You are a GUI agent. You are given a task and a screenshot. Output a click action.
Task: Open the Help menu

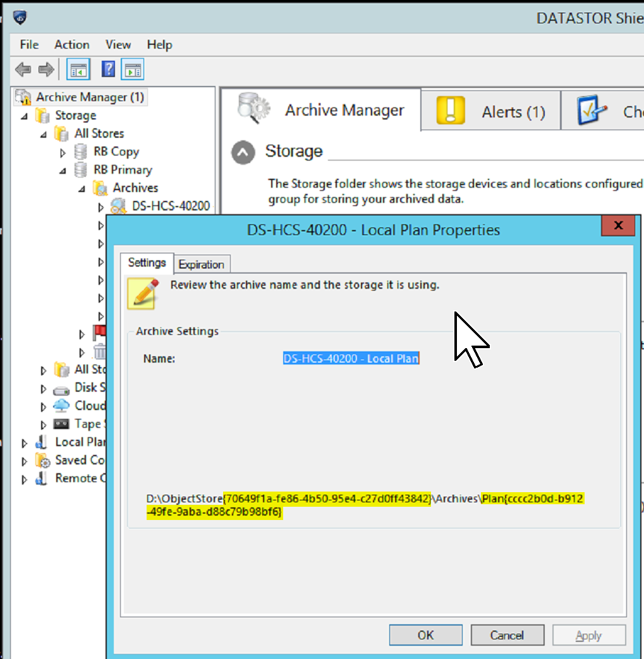(159, 45)
